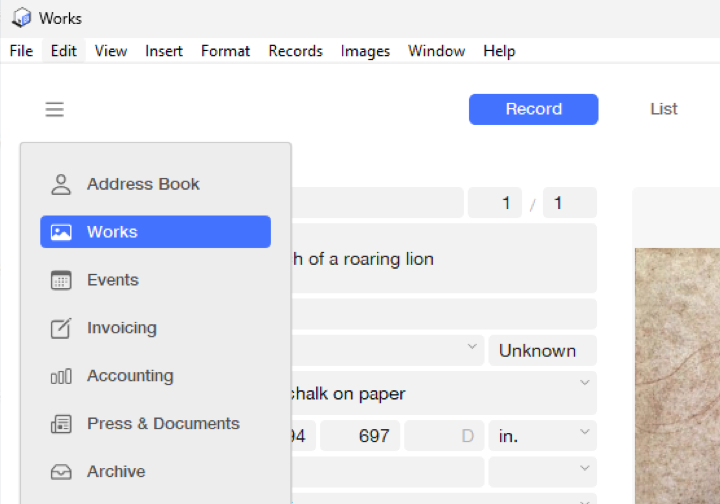Viewport: 720px width, 504px height.
Task: Expand the chalk on paper medium dropdown
Action: (585, 383)
